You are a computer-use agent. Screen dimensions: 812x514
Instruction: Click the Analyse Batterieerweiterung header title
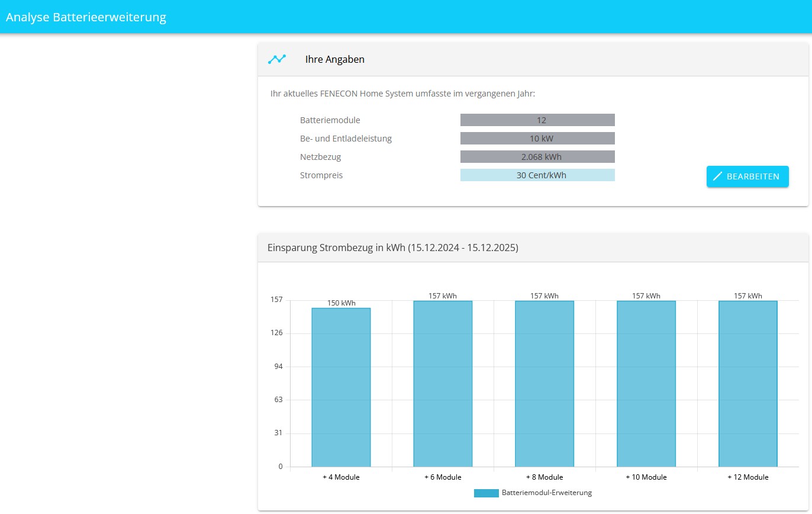pyautogui.click(x=86, y=17)
